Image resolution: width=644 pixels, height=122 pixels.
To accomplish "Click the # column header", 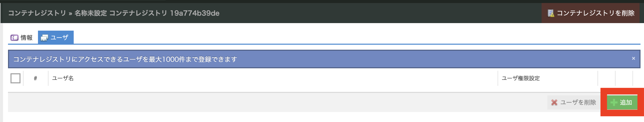I will pyautogui.click(x=35, y=78).
